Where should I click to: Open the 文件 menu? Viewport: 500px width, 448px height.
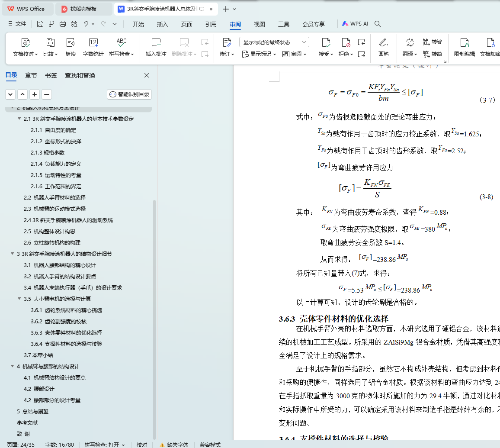[17, 24]
